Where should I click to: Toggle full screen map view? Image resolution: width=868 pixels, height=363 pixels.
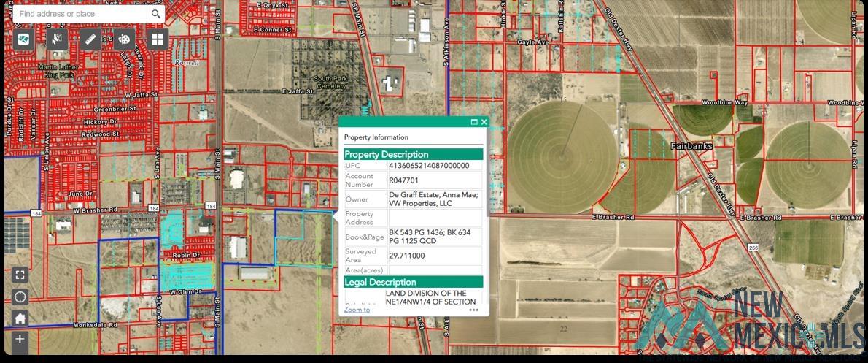[x=20, y=275]
